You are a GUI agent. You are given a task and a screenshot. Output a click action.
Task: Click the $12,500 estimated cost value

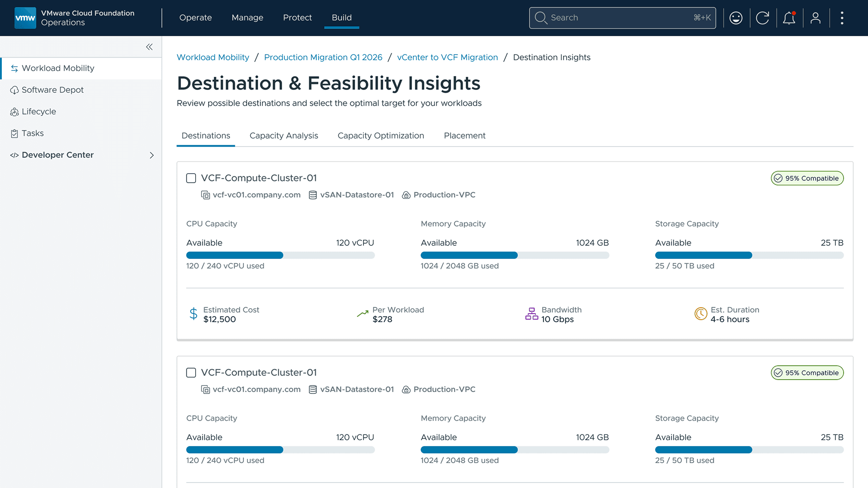coord(220,320)
